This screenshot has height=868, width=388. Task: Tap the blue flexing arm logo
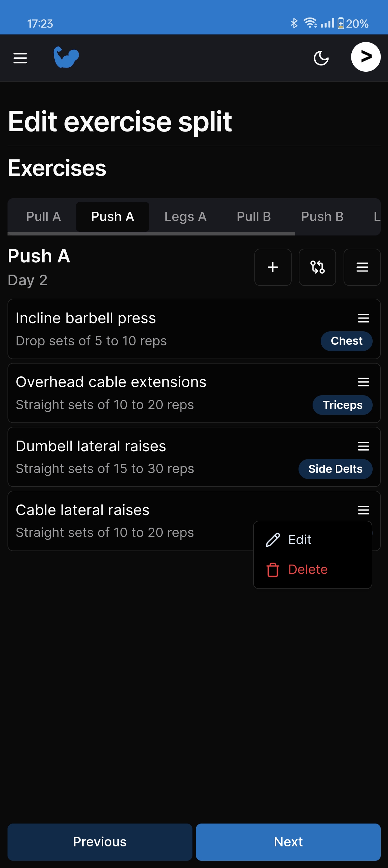66,57
